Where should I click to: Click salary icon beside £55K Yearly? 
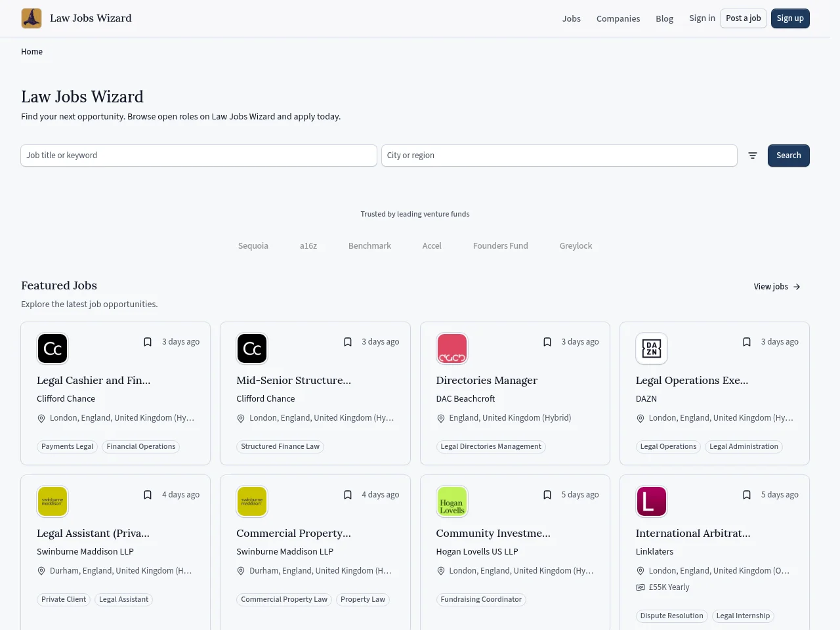point(640,587)
